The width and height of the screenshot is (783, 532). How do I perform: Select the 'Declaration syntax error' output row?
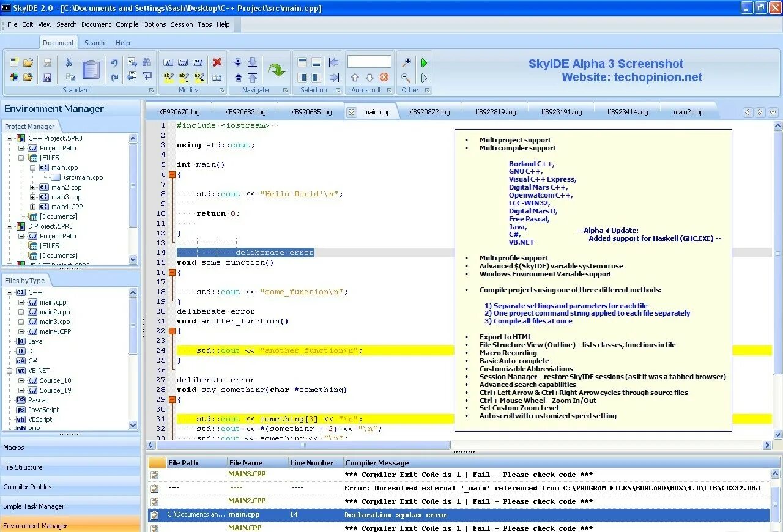point(459,515)
